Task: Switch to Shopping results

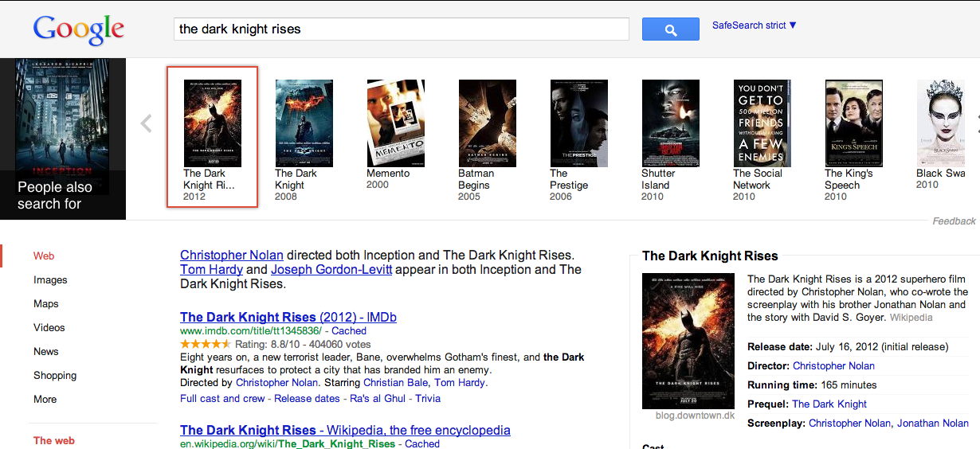Action: (55, 376)
